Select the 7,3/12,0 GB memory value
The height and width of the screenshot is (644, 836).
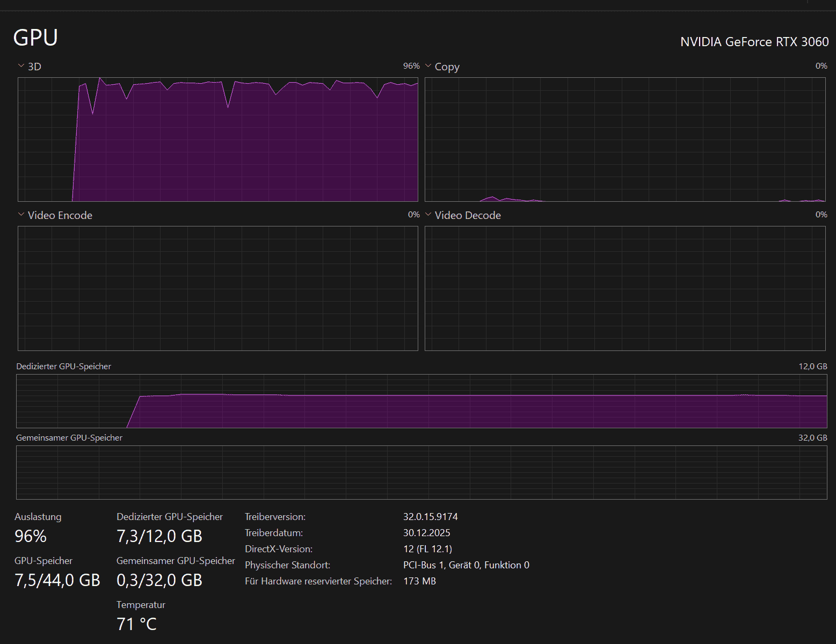[159, 536]
